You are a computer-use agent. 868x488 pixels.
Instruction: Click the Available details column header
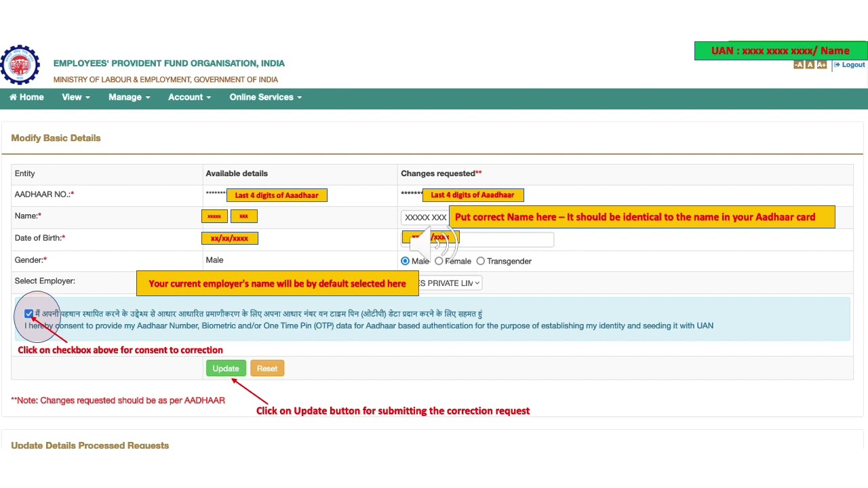click(237, 174)
